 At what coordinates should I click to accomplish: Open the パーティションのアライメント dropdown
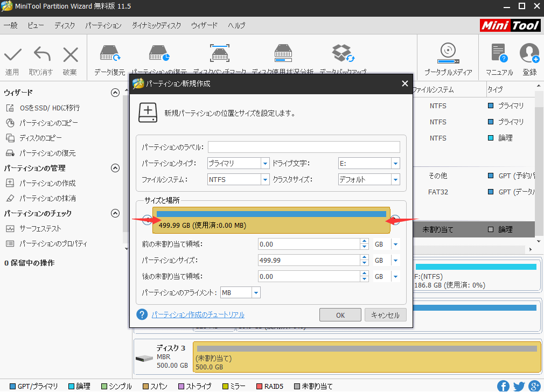tap(256, 292)
